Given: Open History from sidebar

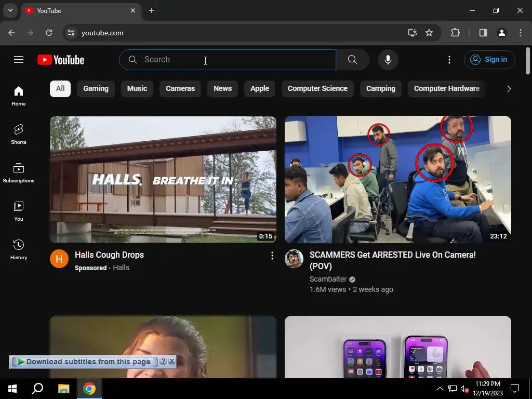Looking at the screenshot, I should point(19,250).
